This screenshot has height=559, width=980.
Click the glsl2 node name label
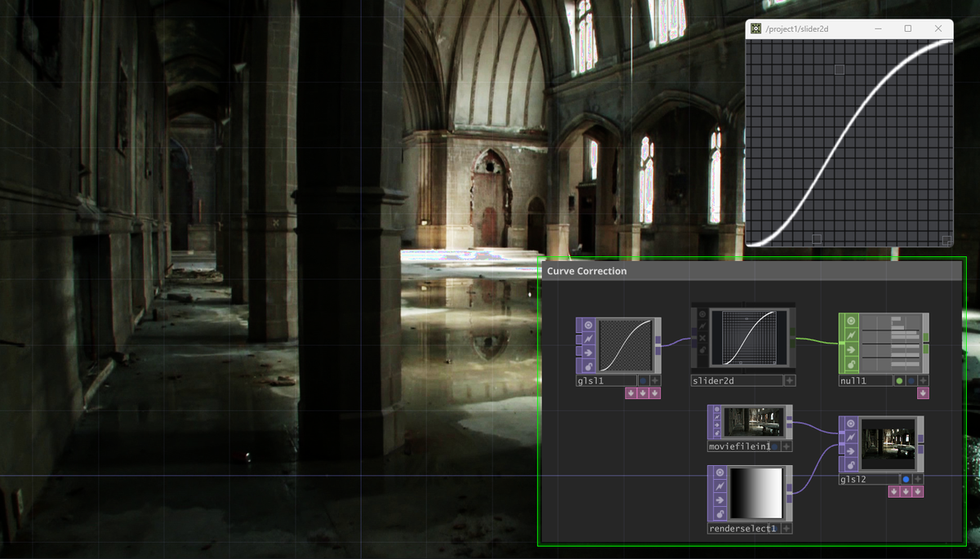869,479
